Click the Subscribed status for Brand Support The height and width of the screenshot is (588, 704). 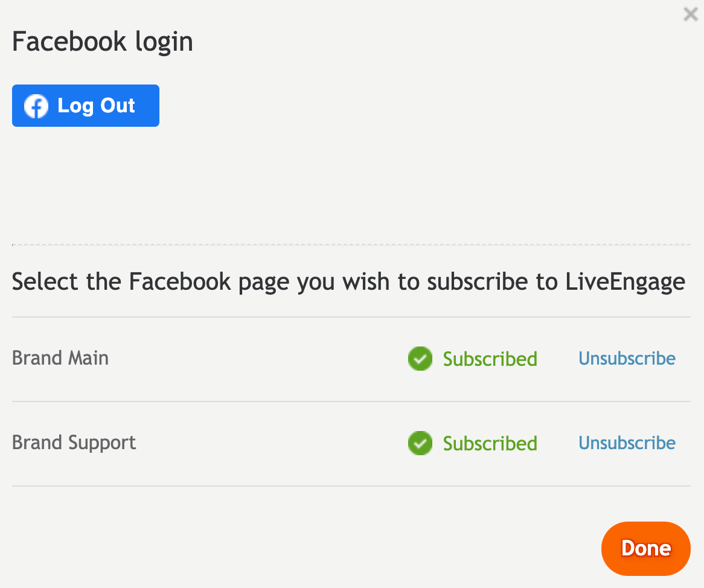(x=490, y=443)
